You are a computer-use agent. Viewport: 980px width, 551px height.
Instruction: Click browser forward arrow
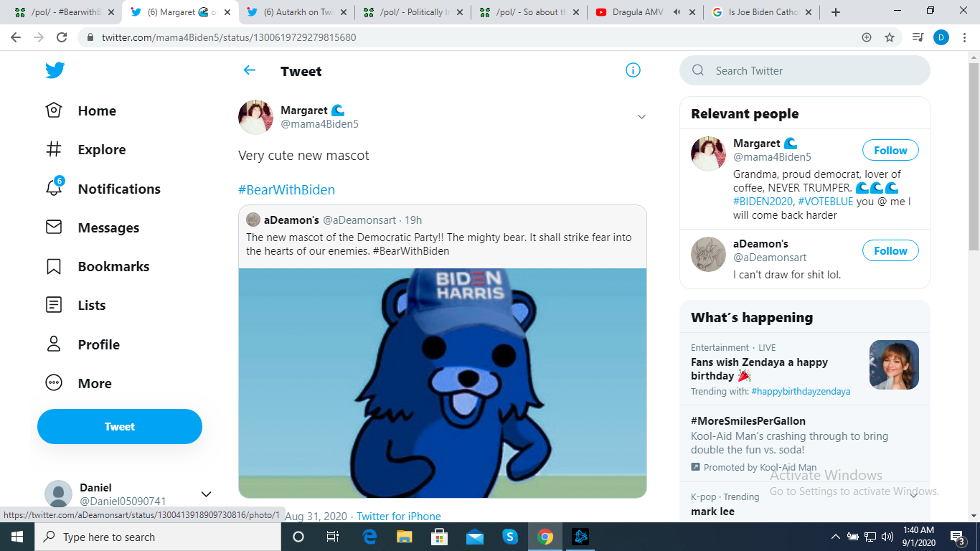[x=39, y=37]
